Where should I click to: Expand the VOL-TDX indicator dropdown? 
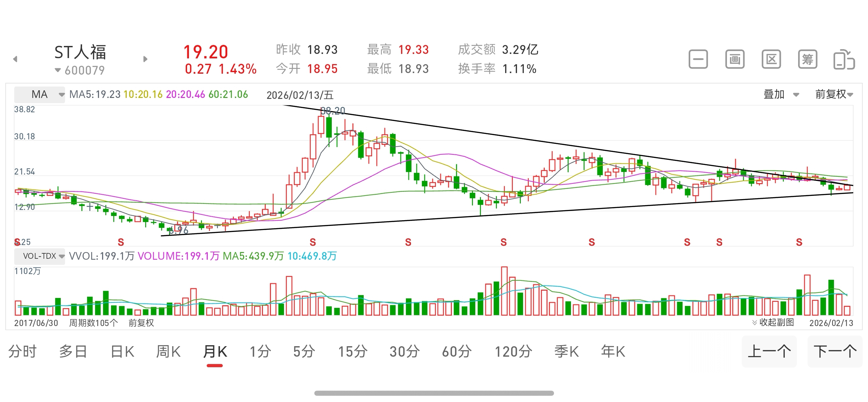(40, 256)
